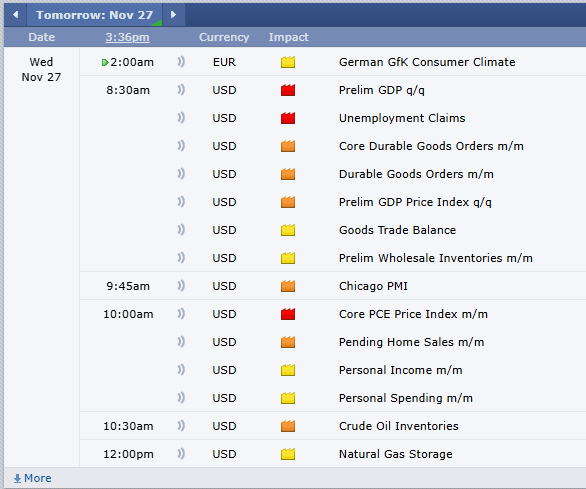Screen dimensions: 586x489
Task: Toggle sound alert for German GfK Consumer Climate
Action: click(181, 62)
